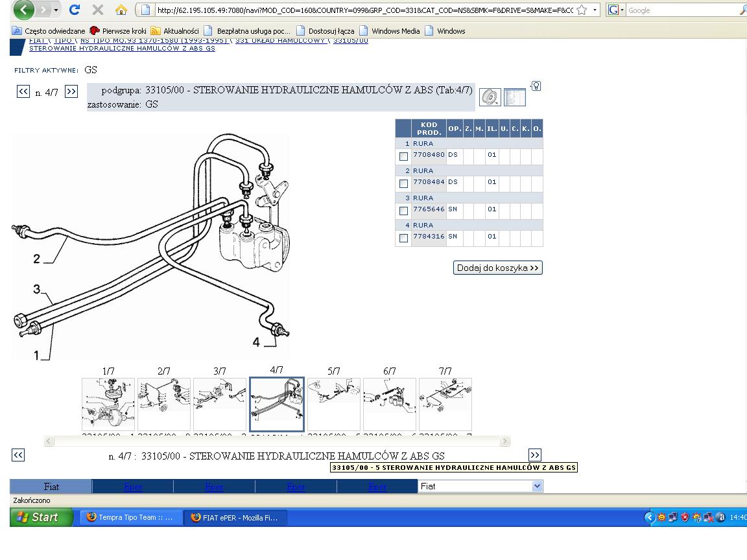Open the Aktualności feed bookmark

174,31
